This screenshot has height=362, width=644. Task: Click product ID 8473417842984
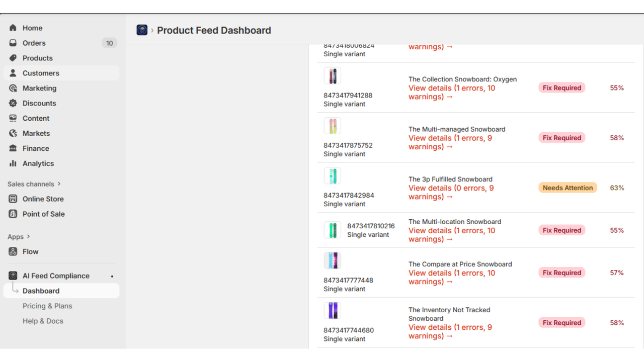[349, 195]
